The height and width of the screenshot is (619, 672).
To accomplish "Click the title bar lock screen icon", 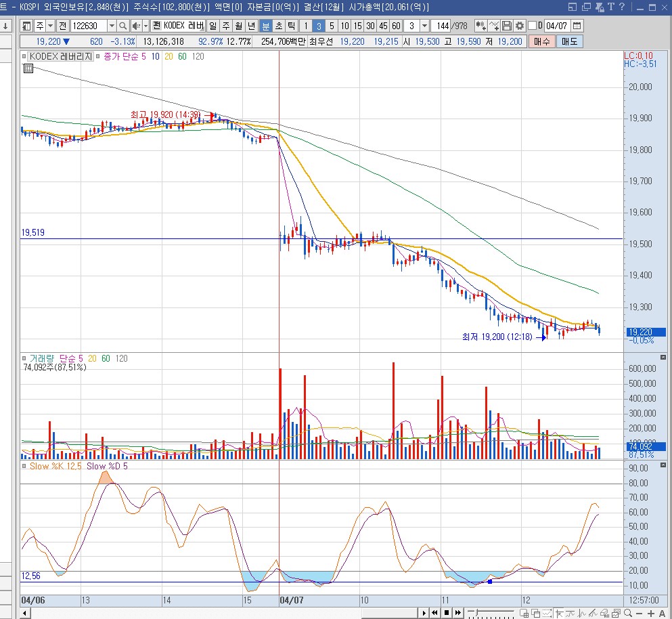I will 600,7.
